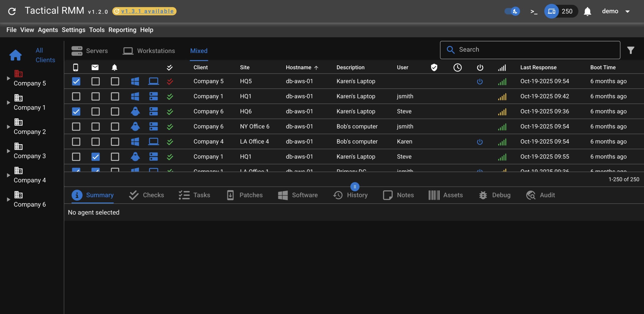This screenshot has width=644, height=314.
Task: Click the blue panel splitter handle
Action: point(355,187)
